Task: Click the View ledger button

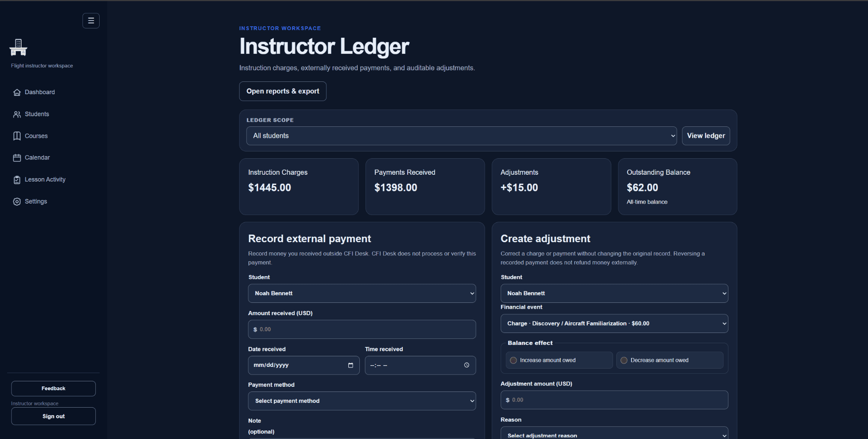Action: pyautogui.click(x=706, y=136)
